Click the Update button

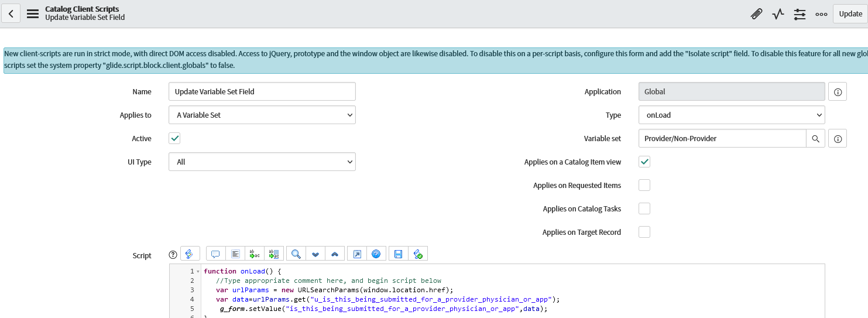point(850,13)
